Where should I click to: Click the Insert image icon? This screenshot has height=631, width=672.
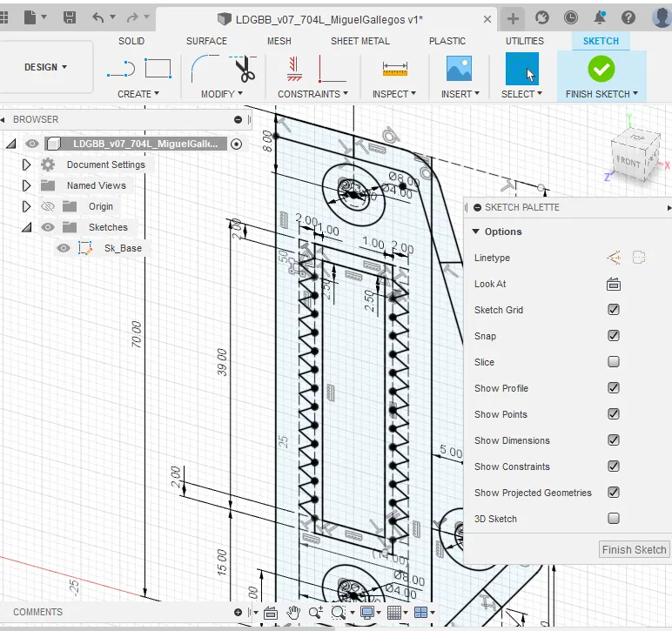click(x=459, y=68)
